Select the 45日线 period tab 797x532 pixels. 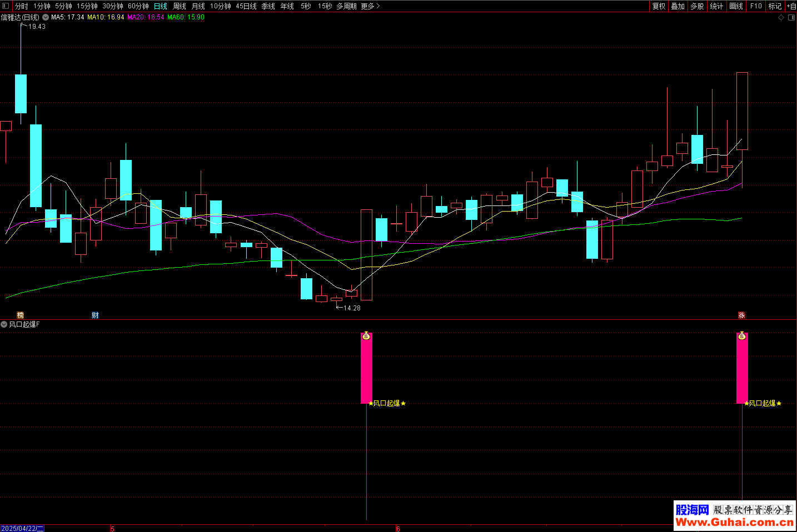pos(246,6)
